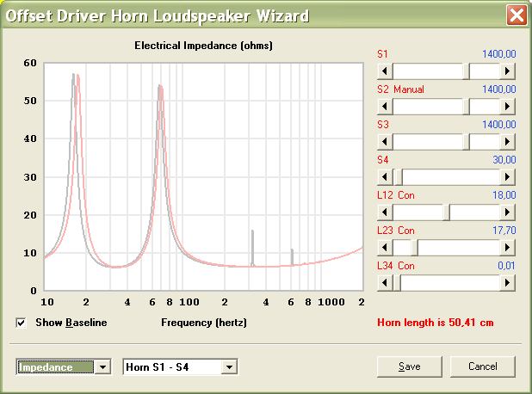Click the L23 Con label
The height and width of the screenshot is (394, 532).
pos(396,231)
